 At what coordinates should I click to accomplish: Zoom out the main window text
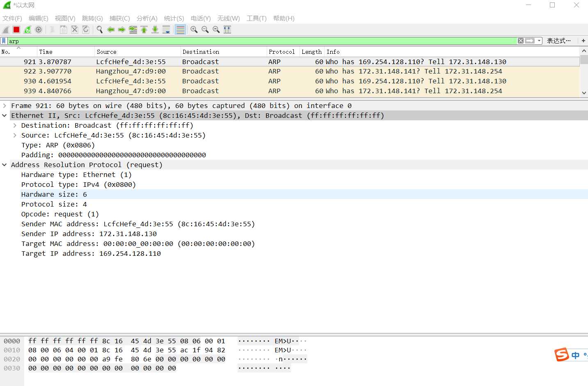coord(205,30)
